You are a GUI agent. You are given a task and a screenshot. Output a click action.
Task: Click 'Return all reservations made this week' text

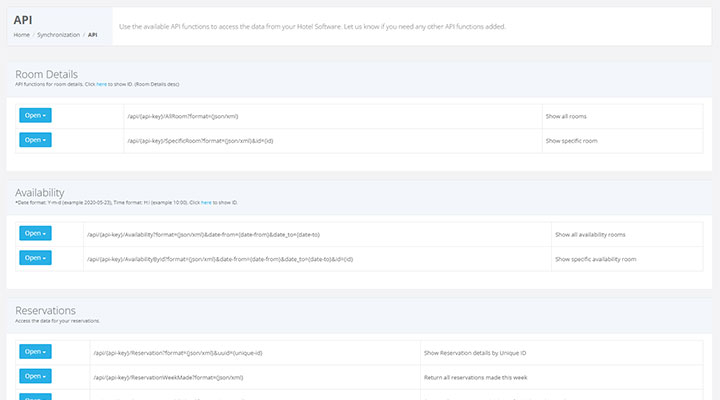tap(475, 377)
